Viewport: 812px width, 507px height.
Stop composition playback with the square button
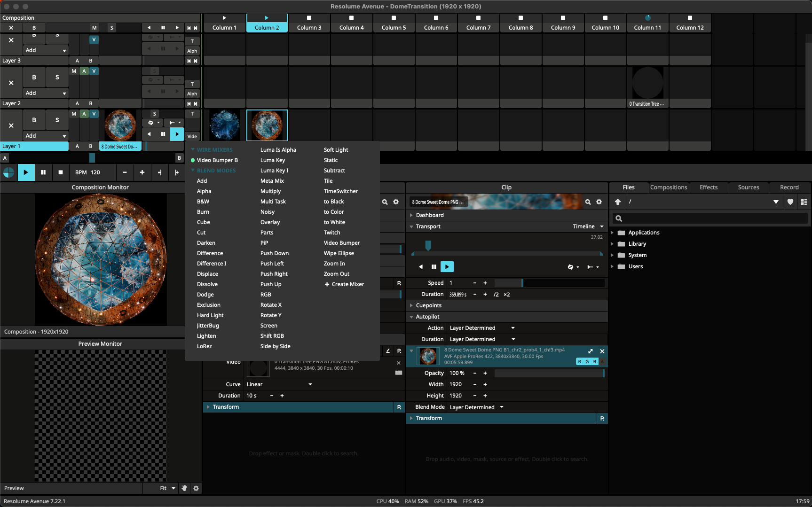pos(60,172)
